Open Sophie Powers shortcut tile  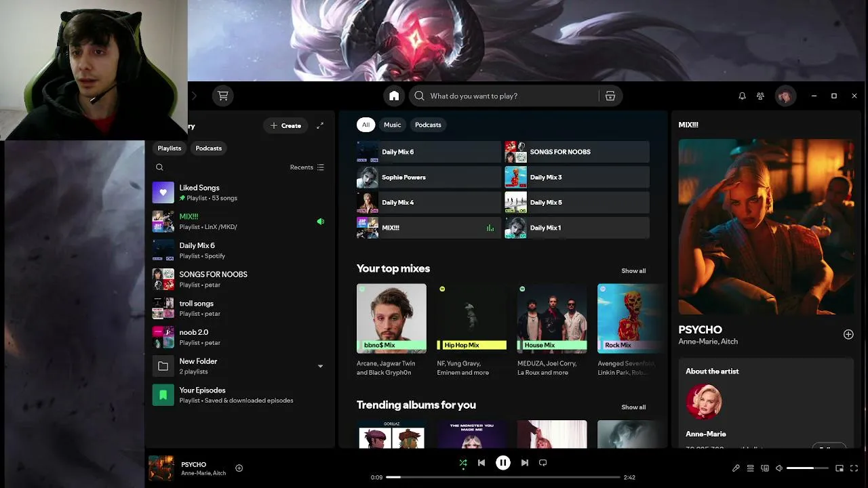pos(429,178)
